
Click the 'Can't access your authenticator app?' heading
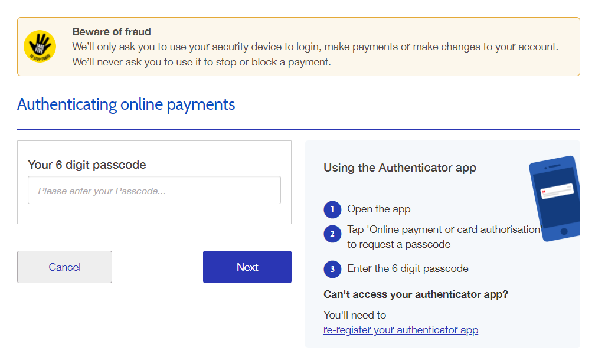coord(416,294)
